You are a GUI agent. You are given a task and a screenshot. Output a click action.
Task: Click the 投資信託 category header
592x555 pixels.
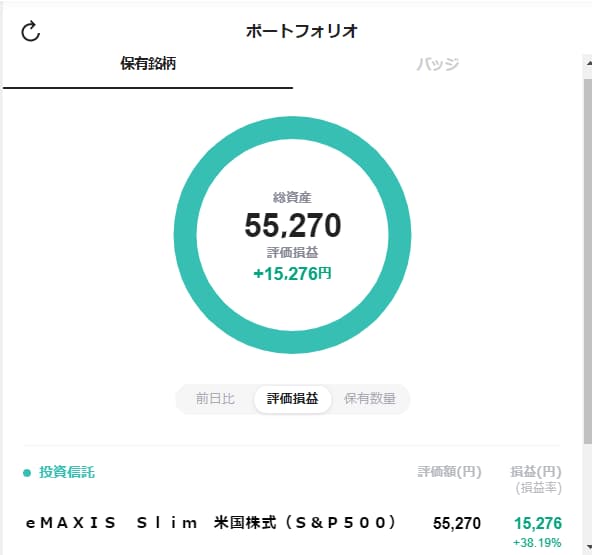(x=67, y=472)
